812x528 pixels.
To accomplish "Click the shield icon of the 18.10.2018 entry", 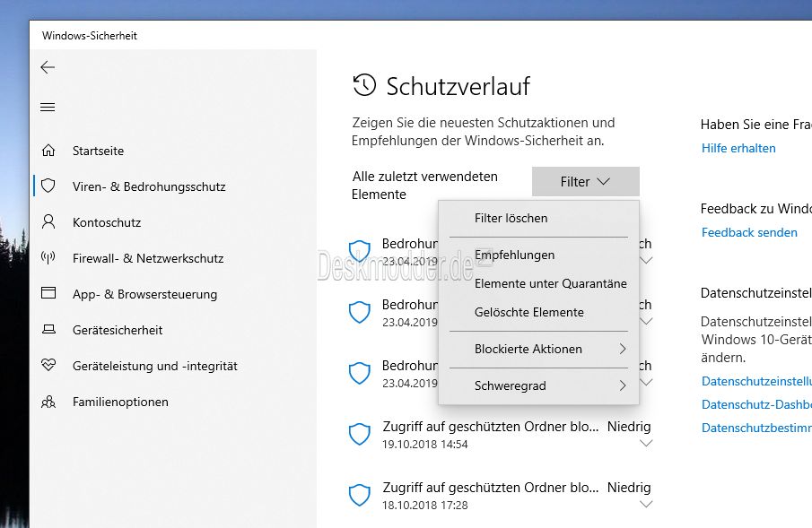I will tap(360, 496).
